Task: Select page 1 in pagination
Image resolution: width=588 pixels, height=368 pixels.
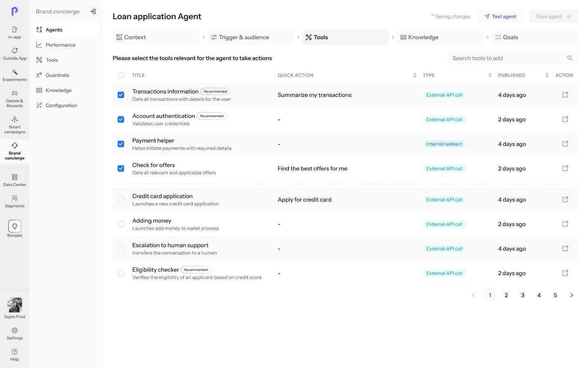Action: 490,295
